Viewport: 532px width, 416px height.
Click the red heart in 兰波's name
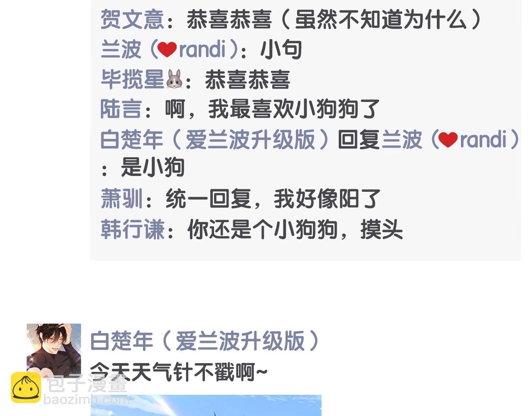click(x=167, y=50)
